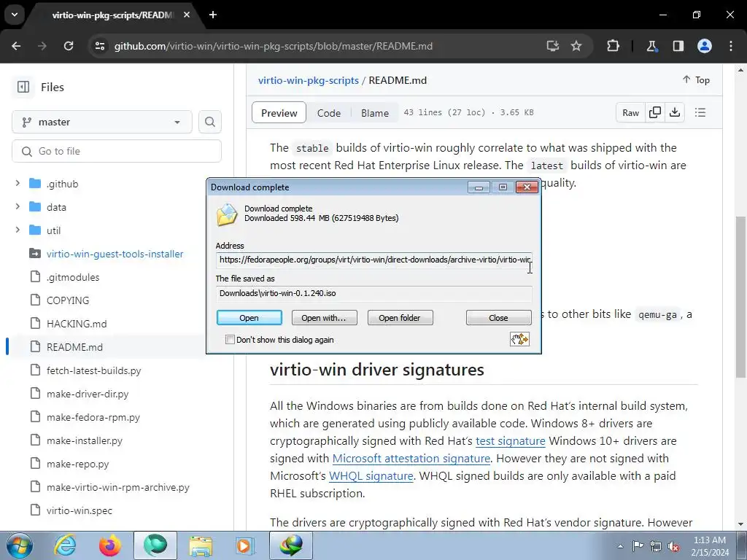The height and width of the screenshot is (560, 747).
Task: Open the master branch dropdown
Action: (102, 122)
